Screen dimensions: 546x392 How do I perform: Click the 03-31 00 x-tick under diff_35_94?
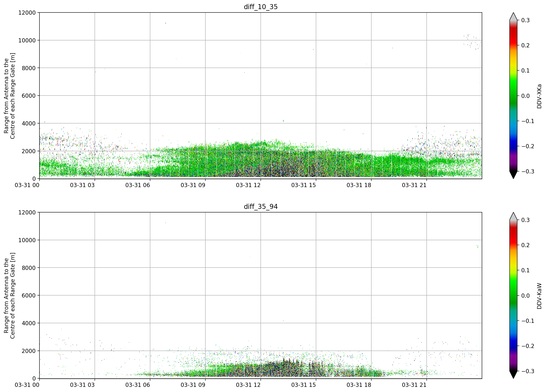(x=27, y=385)
